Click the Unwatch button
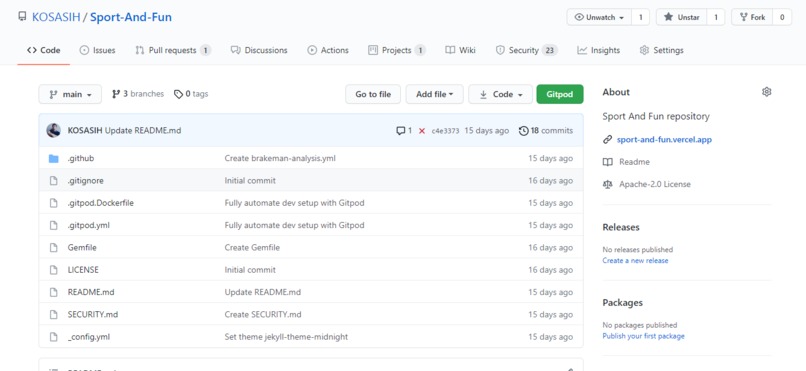 [x=599, y=17]
